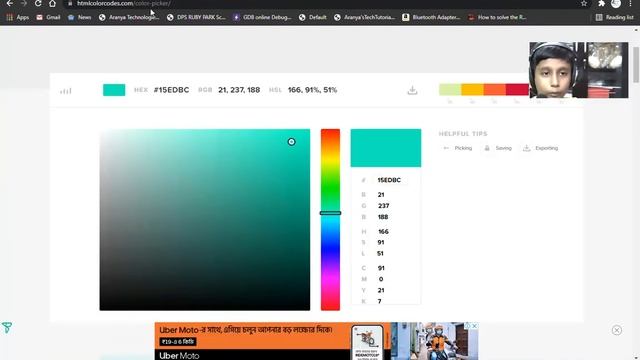The height and width of the screenshot is (360, 640).
Task: Click the RGB value 21, 237, 188
Action: pos(239,90)
